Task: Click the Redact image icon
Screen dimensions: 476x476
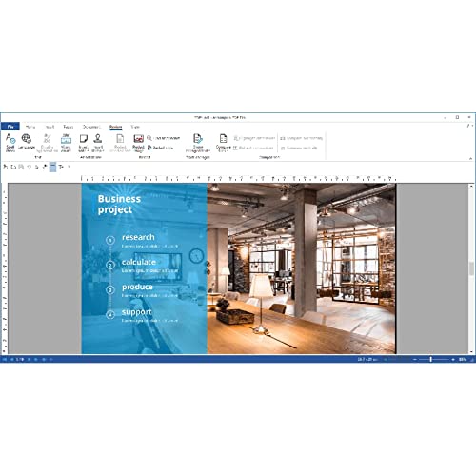Action: 138,142
